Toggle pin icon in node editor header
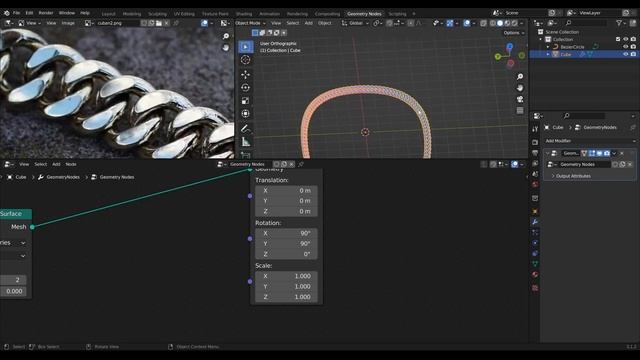 tap(301, 164)
